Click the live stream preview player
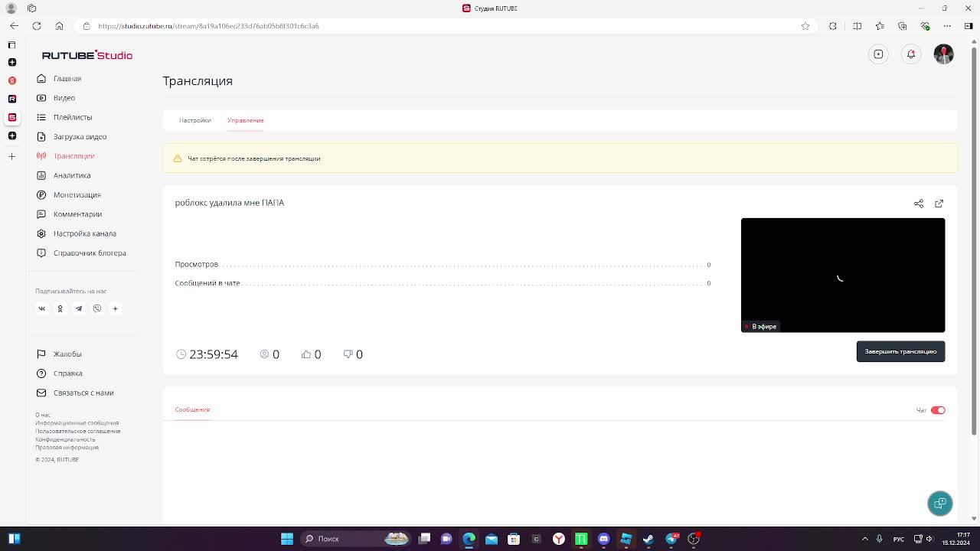 tap(843, 275)
